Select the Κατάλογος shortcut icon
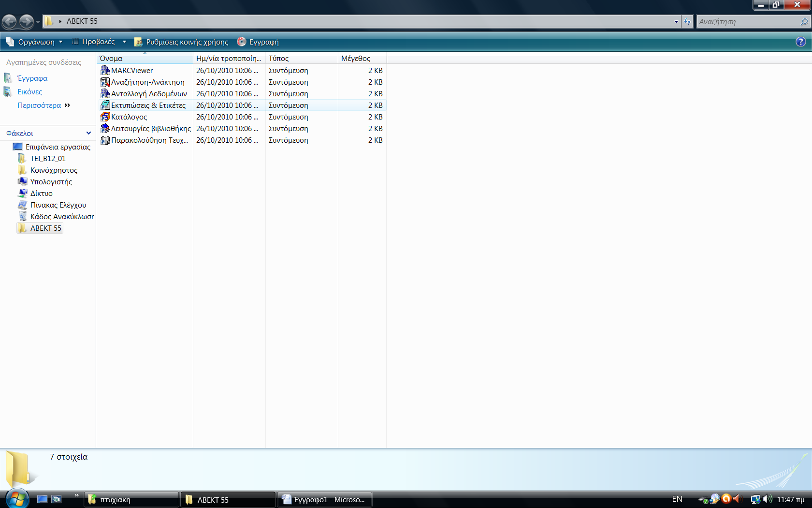The width and height of the screenshot is (812, 508). [x=105, y=117]
